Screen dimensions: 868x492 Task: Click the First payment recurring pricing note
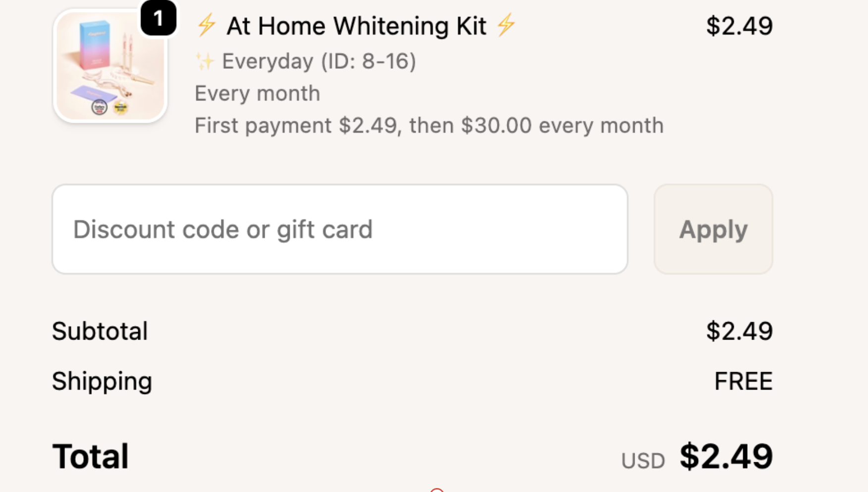click(x=429, y=126)
